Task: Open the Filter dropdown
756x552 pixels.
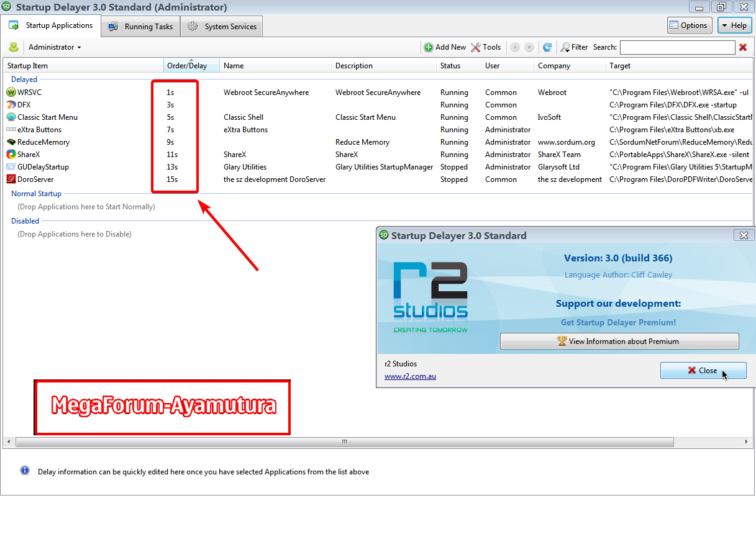Action: pyautogui.click(x=574, y=47)
